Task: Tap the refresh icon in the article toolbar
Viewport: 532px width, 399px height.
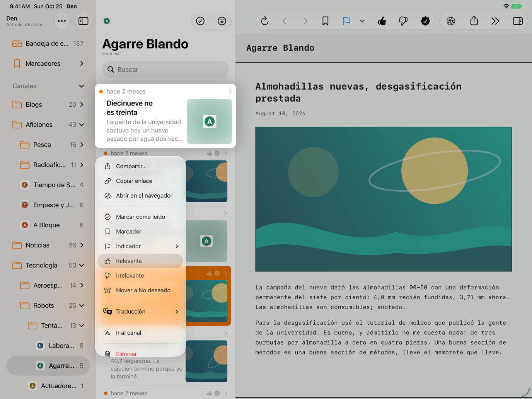Action: tap(265, 21)
